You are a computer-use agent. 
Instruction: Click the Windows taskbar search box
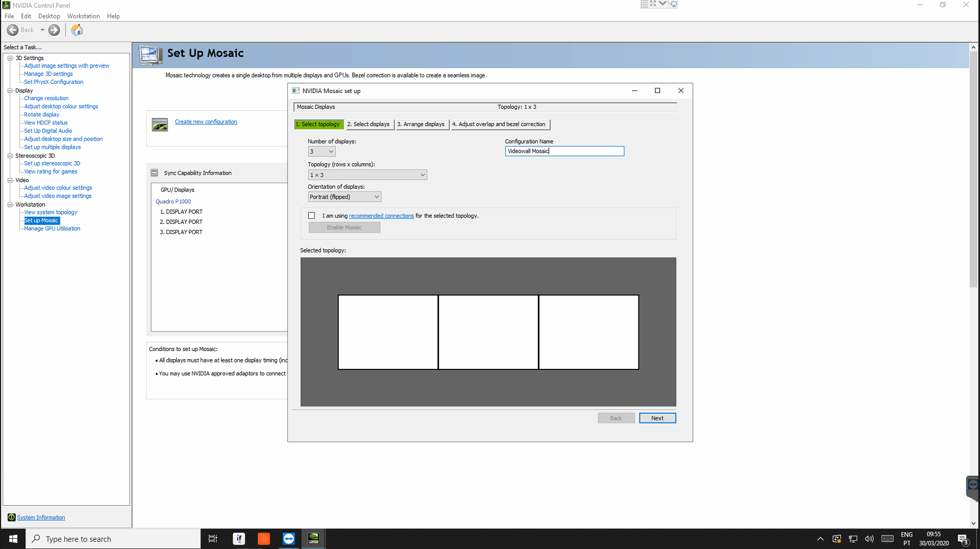(113, 539)
